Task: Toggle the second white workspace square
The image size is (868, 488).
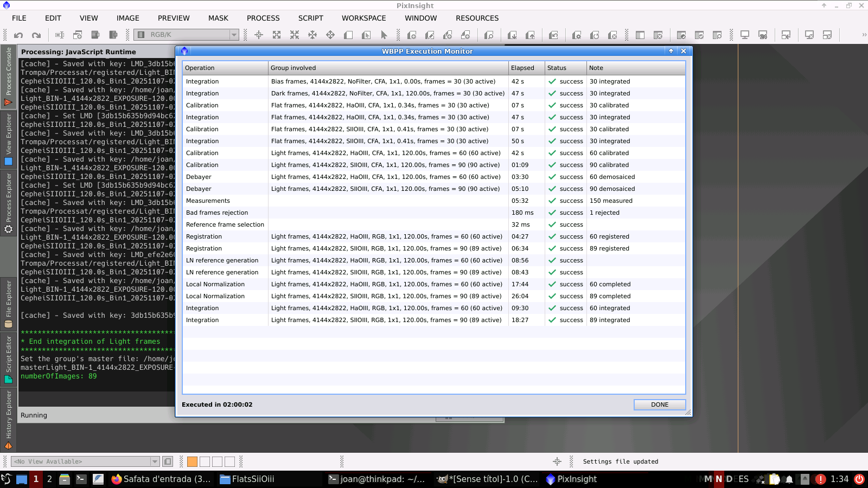Action: tap(217, 461)
